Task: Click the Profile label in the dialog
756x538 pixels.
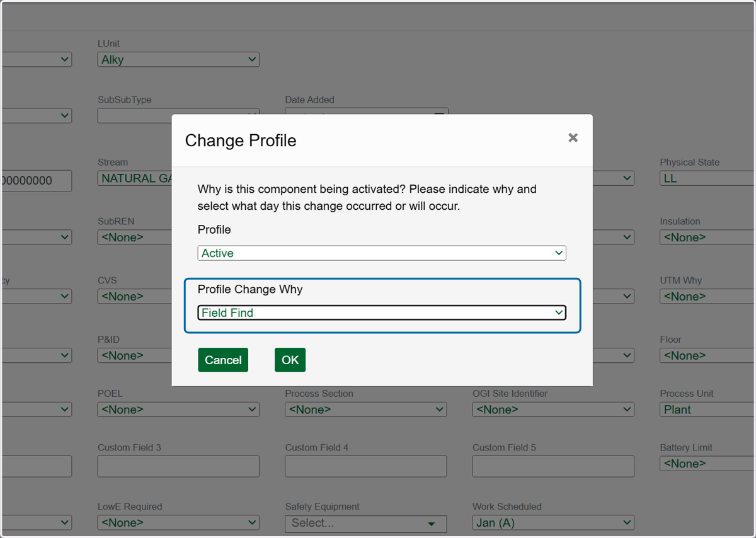Action: 214,229
